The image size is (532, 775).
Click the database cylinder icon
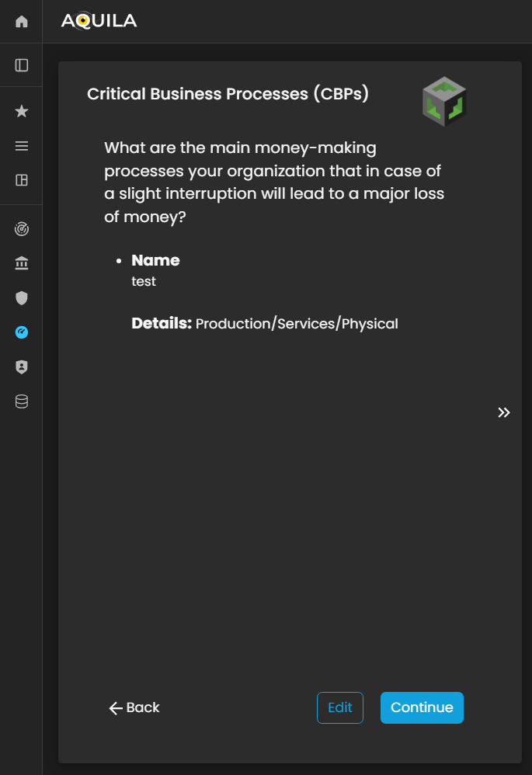pyautogui.click(x=22, y=401)
